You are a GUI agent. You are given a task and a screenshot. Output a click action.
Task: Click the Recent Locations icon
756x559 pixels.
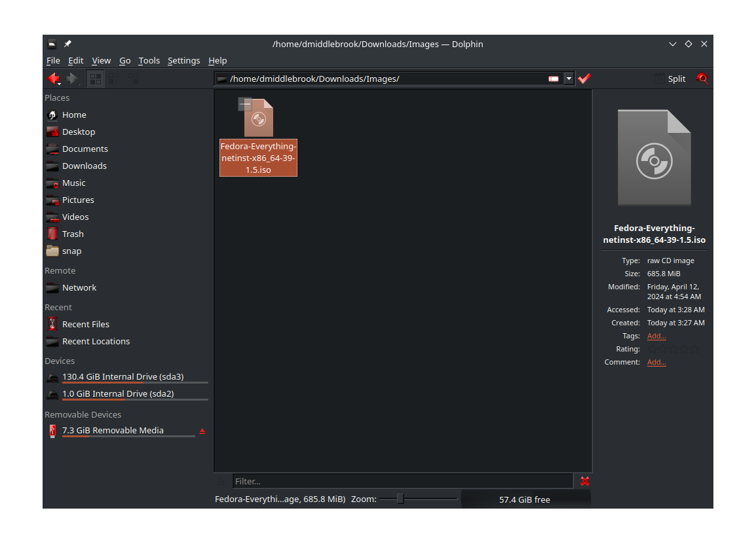[52, 341]
